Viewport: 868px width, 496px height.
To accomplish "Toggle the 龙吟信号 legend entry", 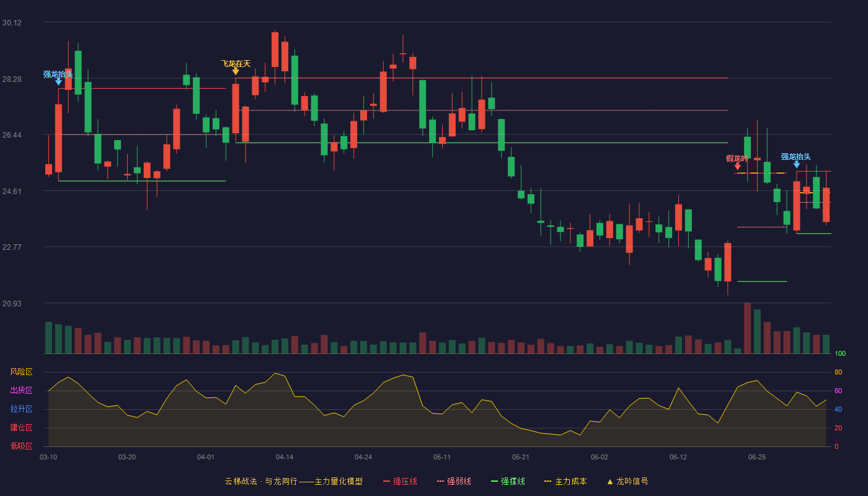I will tap(627, 481).
